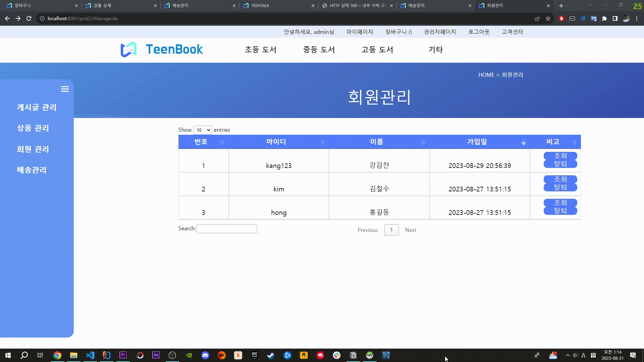Open the 초등 도서 navigation menu

[x=261, y=50]
